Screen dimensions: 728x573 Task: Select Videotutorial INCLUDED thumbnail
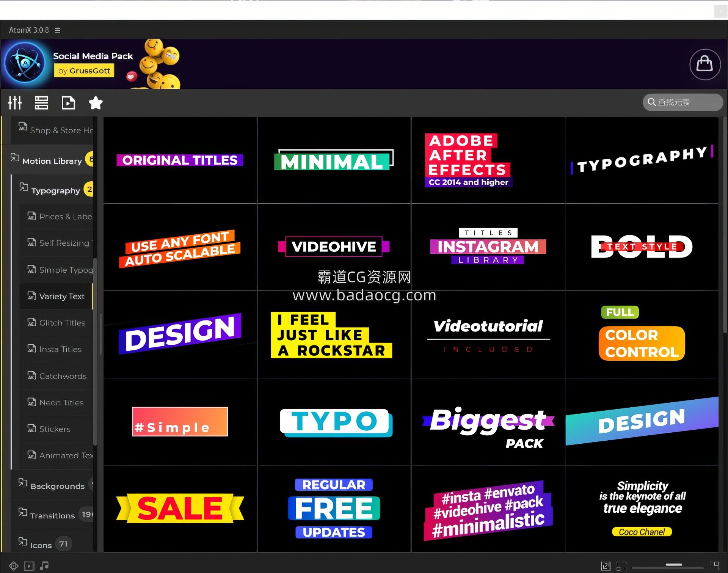click(x=488, y=334)
